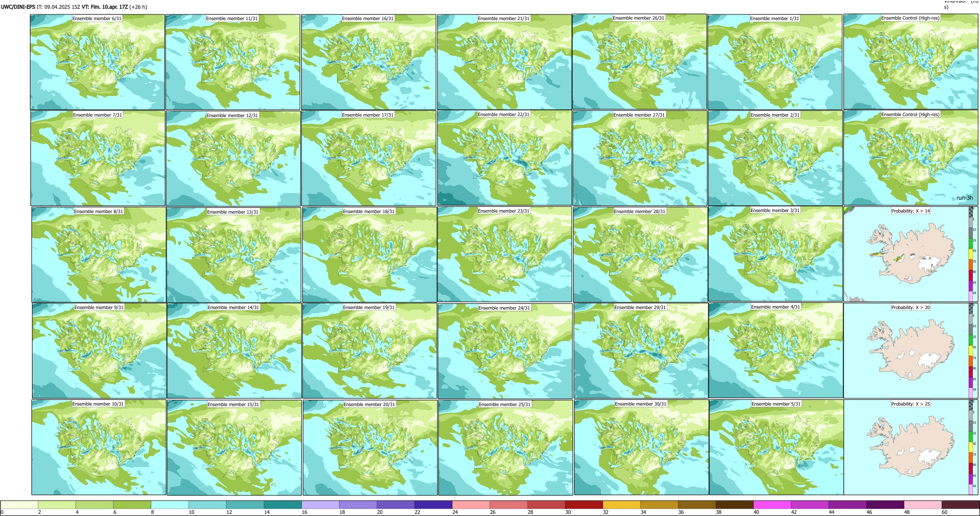Pick the green 6–8 legend swatch
Viewport: 980px width, 516px height.
coord(132,505)
